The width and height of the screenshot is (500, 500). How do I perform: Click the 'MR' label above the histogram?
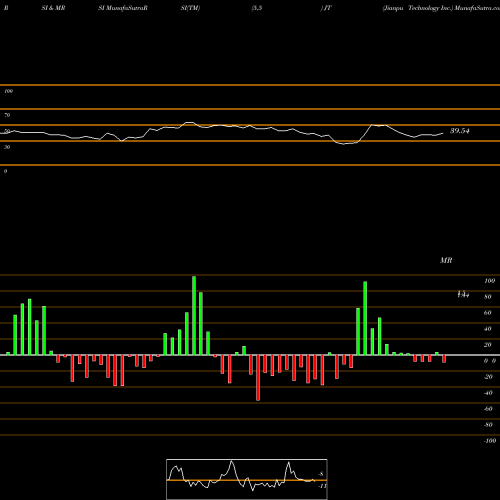(446, 260)
